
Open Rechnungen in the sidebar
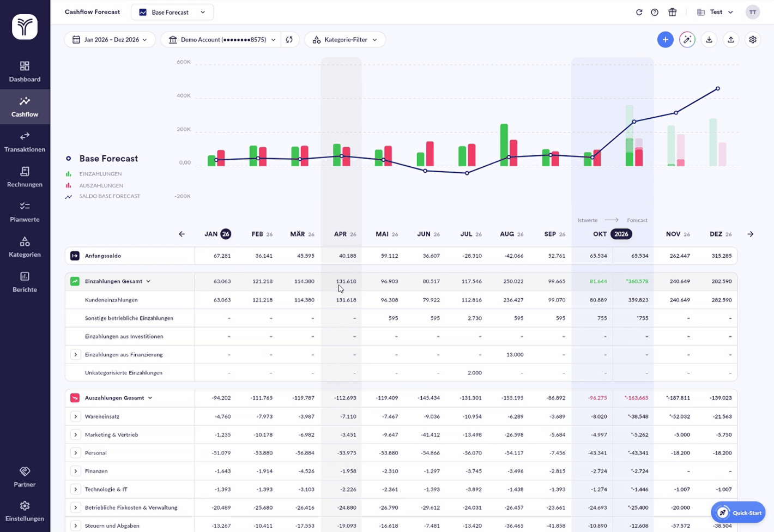pos(25,177)
